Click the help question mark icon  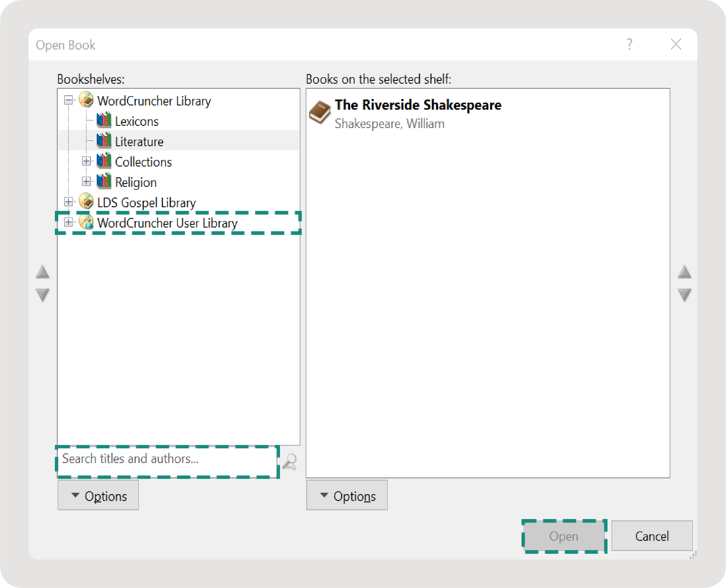tap(629, 44)
